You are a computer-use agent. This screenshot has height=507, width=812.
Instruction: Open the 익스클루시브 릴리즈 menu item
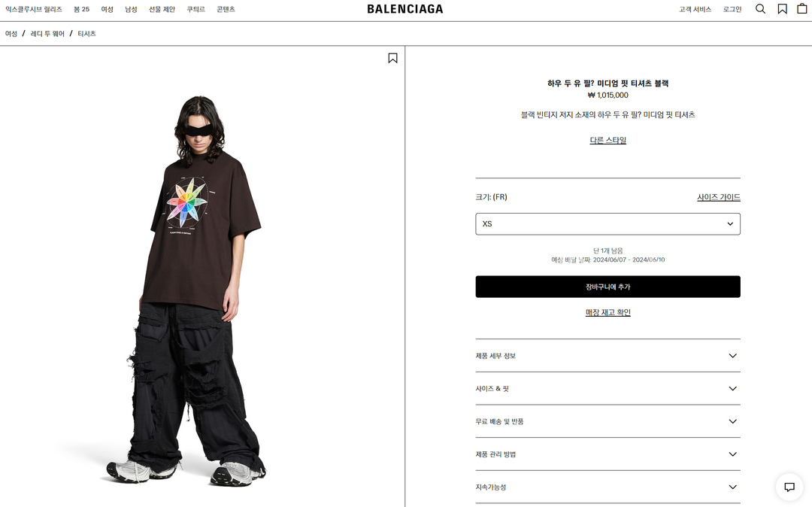click(x=34, y=9)
